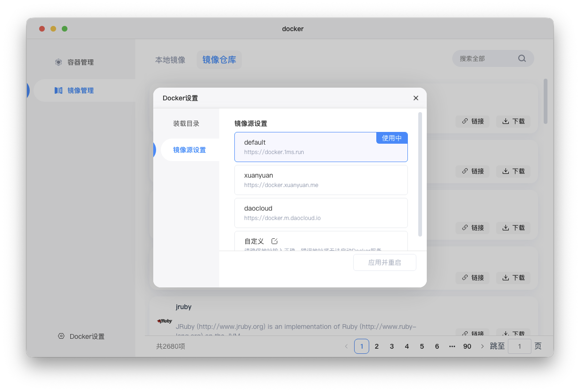Switch to the 本地镜像 tab
Screen dimensions: 580x392
(x=170, y=60)
